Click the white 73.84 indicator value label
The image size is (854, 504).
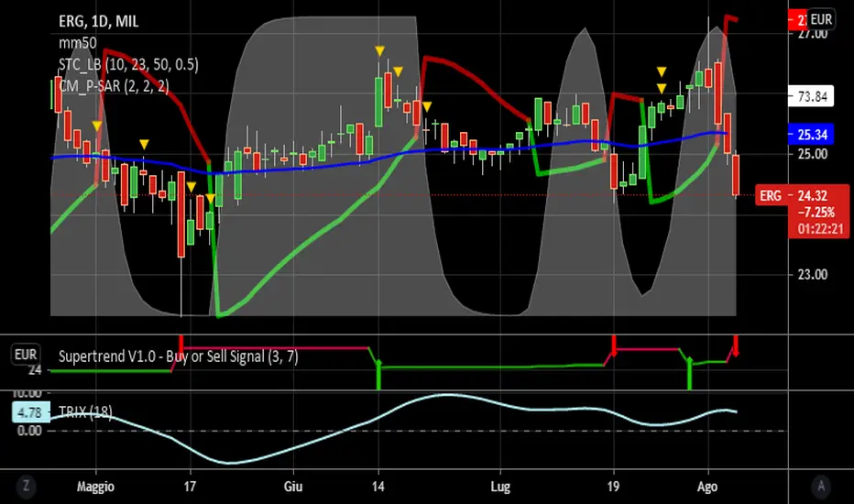811,96
